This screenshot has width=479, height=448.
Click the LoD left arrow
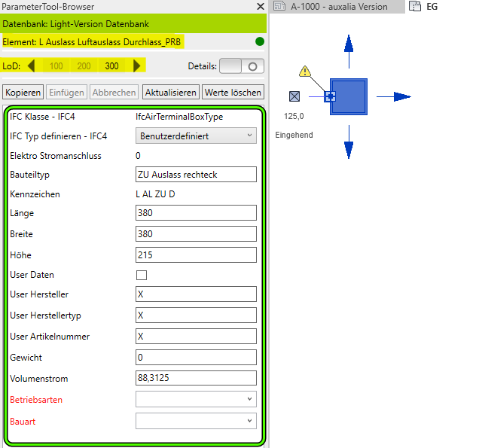pyautogui.click(x=31, y=66)
